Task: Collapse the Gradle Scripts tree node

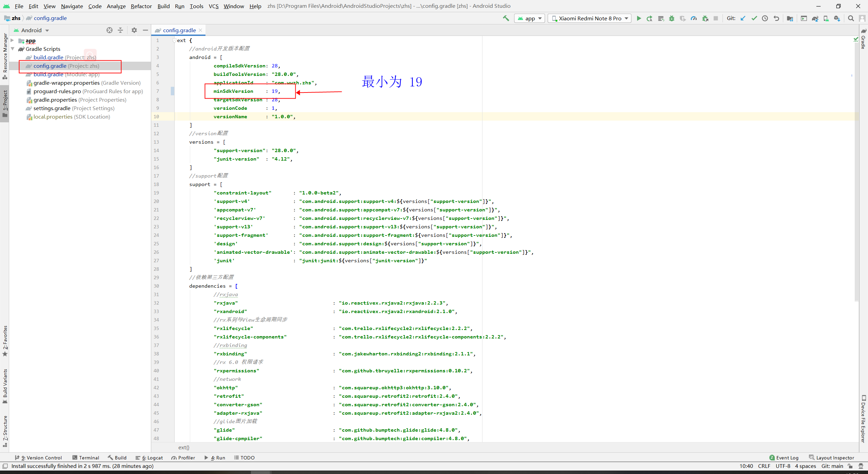Action: pos(13,49)
